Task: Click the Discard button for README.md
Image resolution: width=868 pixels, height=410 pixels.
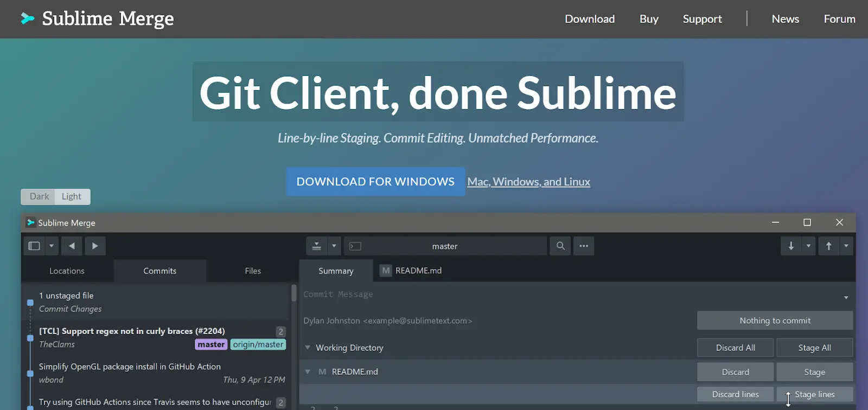Action: (x=735, y=372)
